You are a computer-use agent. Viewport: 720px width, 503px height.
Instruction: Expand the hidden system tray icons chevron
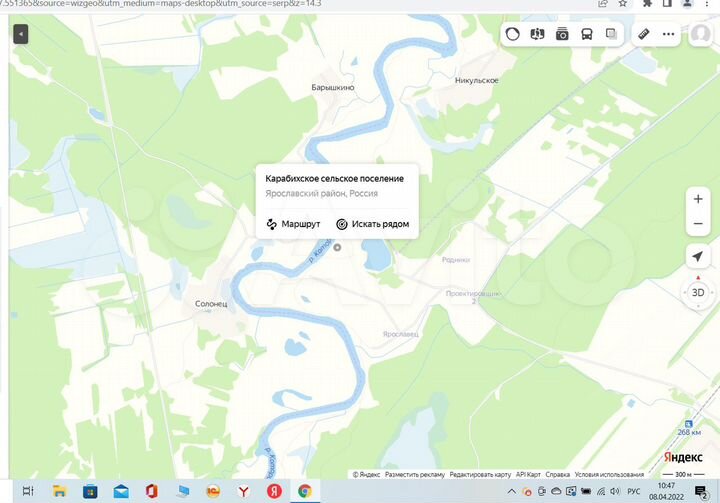(512, 491)
